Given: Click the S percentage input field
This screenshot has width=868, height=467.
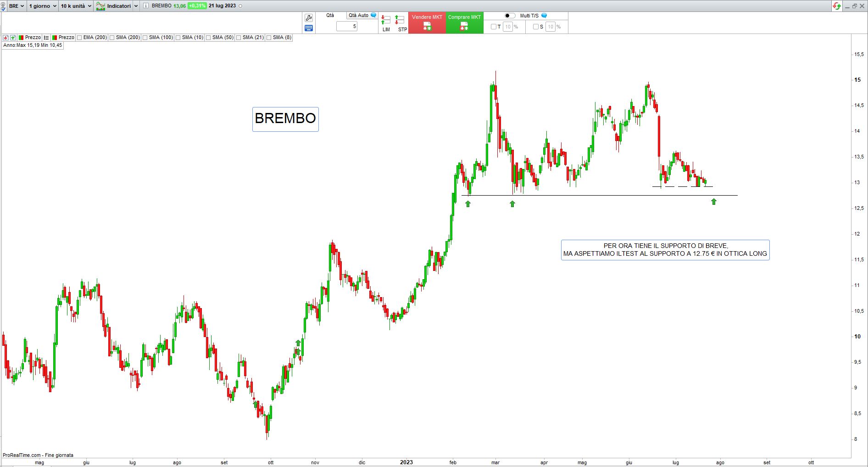Looking at the screenshot, I should click(551, 27).
